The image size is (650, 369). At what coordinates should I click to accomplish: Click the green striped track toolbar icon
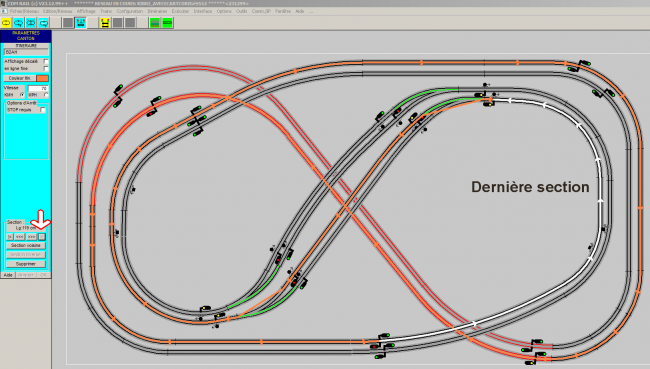(155, 23)
